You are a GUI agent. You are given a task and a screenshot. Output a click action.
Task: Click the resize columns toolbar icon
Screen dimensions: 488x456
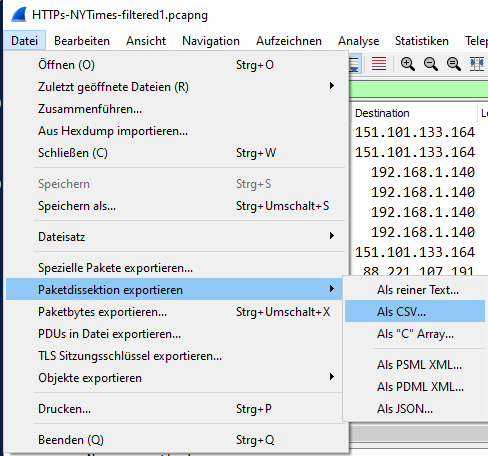click(477, 64)
